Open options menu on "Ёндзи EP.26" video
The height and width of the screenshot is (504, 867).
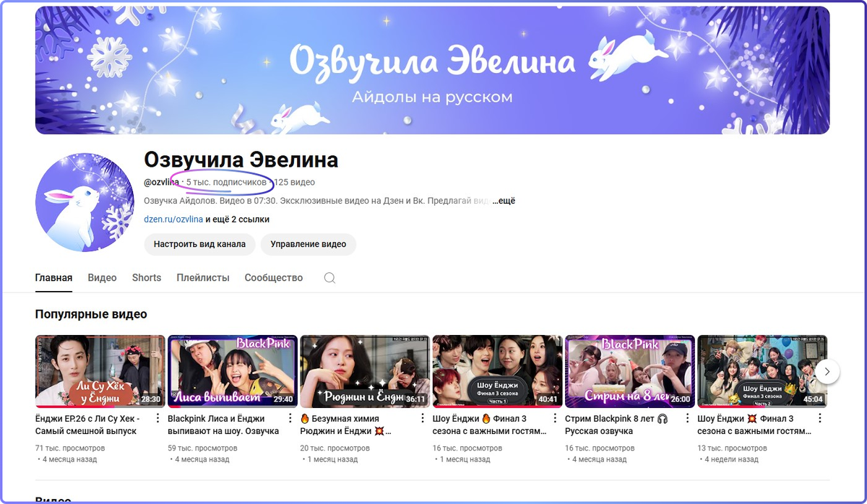(x=158, y=418)
